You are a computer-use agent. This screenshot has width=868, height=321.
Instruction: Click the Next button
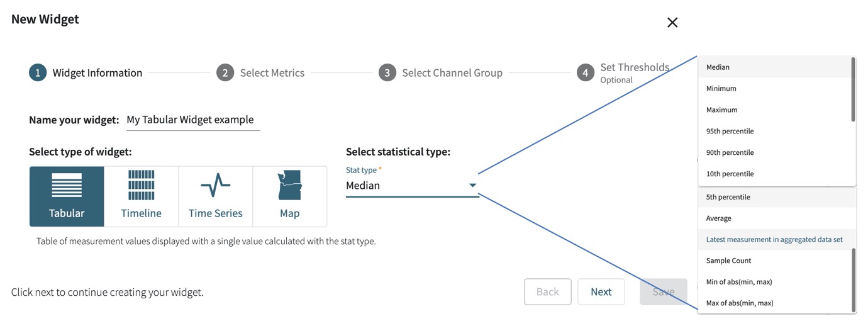coord(601,292)
